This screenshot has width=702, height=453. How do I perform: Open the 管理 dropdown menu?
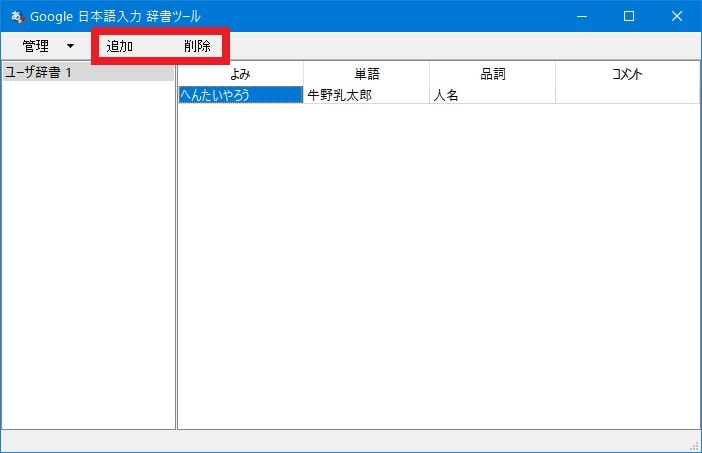48,46
